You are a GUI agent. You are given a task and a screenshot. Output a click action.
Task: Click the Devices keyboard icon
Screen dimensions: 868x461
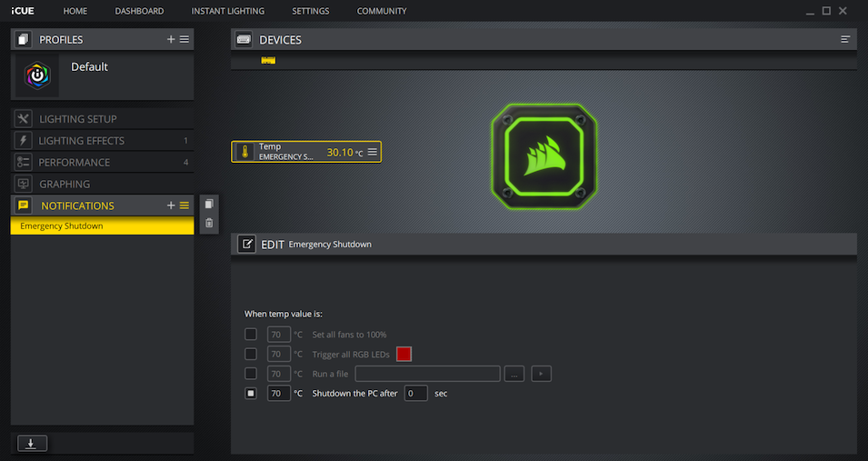pyautogui.click(x=244, y=39)
